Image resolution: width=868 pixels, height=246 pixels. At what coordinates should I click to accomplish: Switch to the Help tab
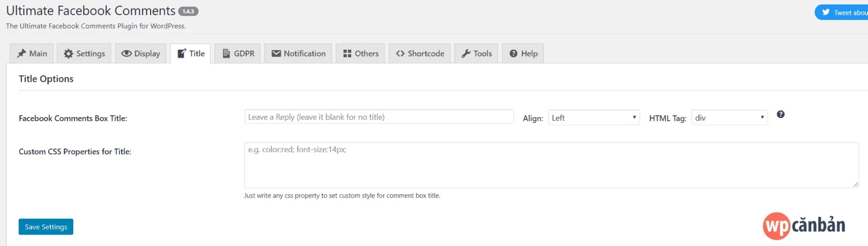click(523, 54)
